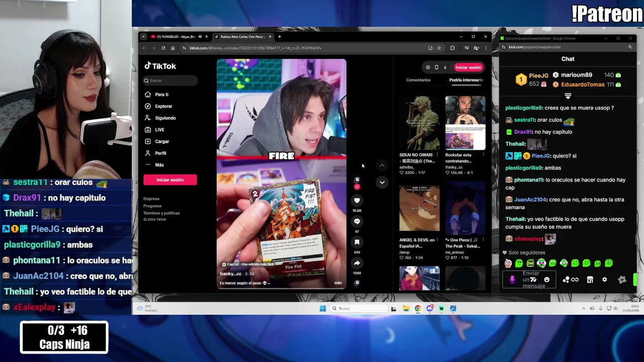Click the purple microphone icon in chat
The width and height of the screenshot is (644, 362).
coord(512,280)
